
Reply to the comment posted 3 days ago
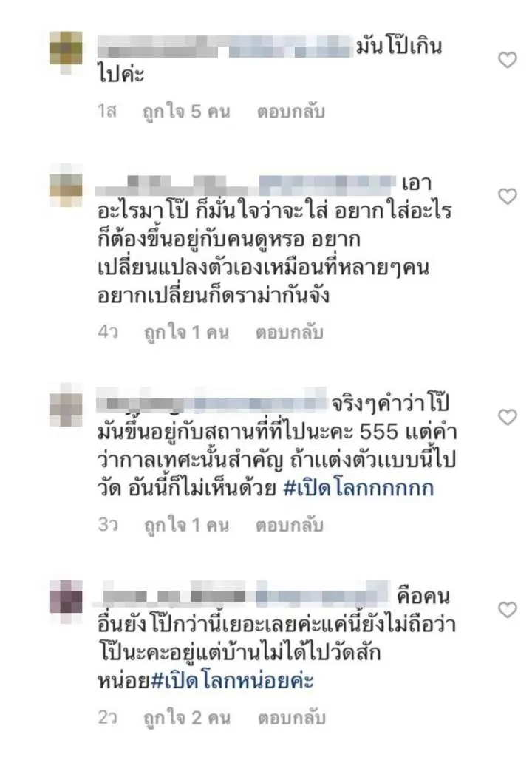289,525
